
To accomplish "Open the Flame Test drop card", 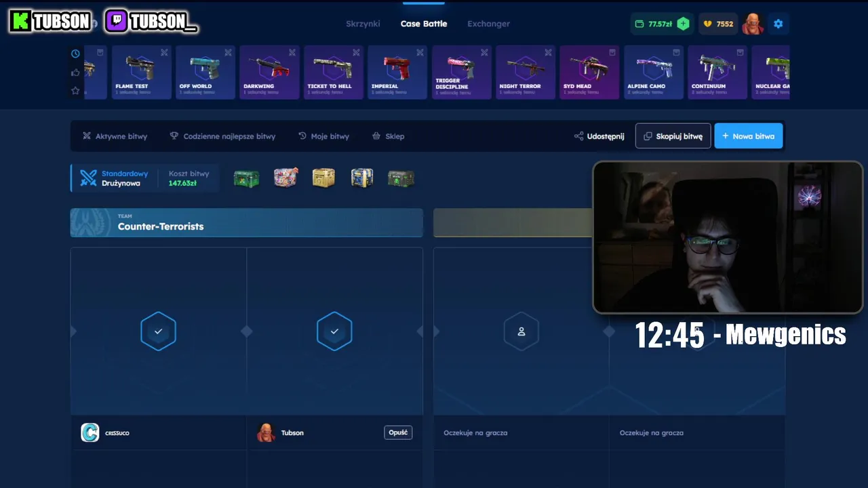I will coord(141,73).
